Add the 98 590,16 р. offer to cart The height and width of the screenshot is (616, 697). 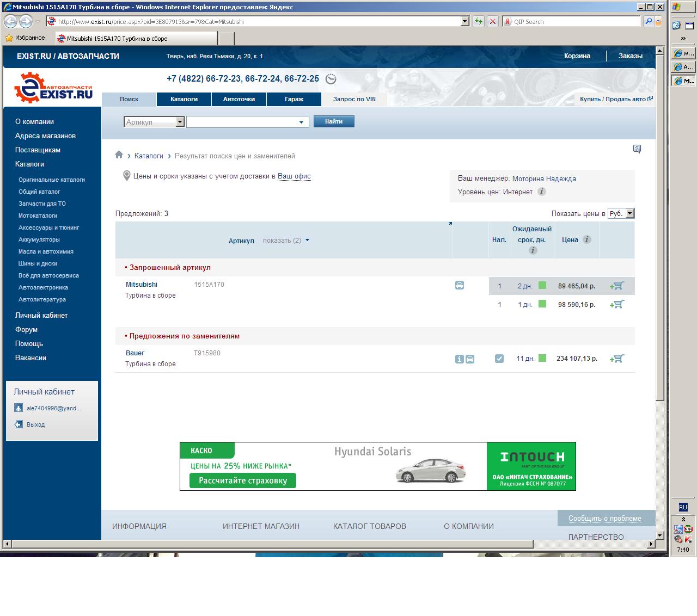617,304
